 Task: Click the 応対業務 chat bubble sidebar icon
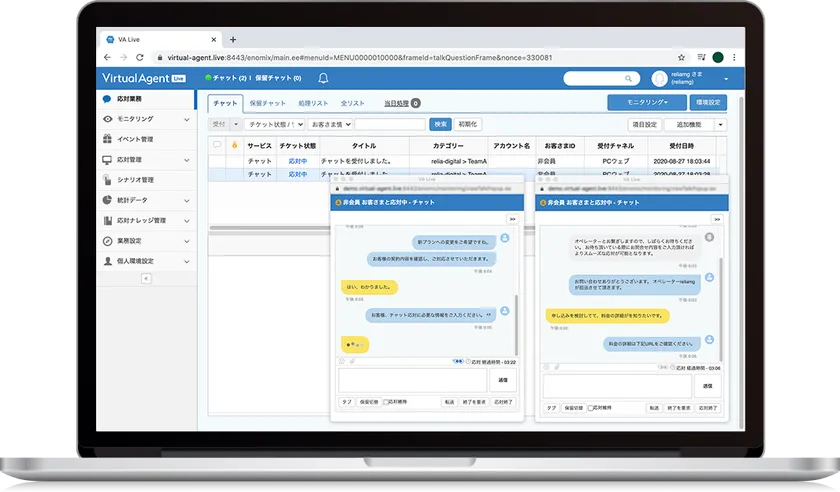[x=107, y=99]
